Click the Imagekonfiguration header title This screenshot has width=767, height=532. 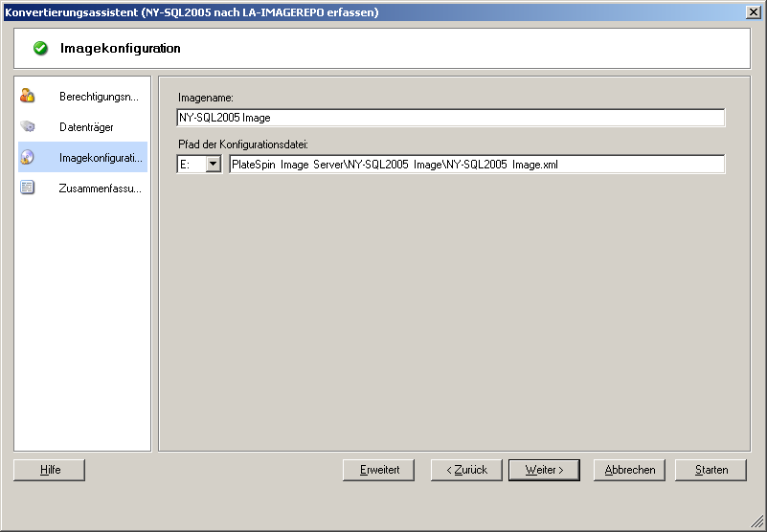121,48
